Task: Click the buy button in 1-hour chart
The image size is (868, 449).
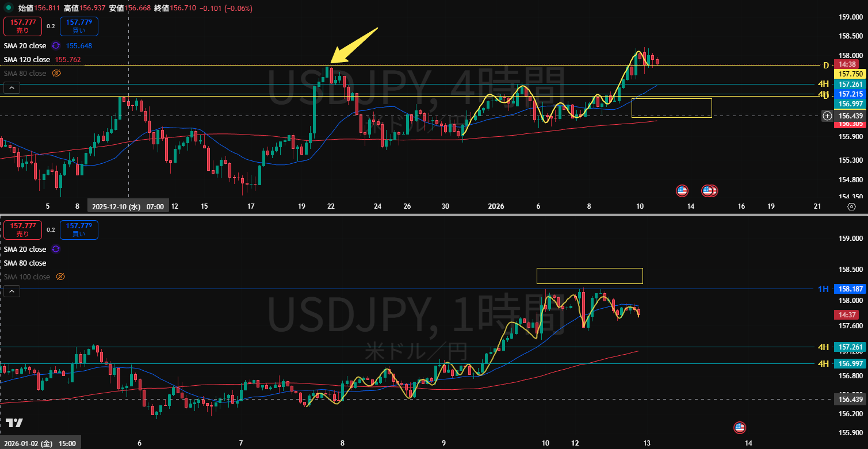Action: point(79,230)
